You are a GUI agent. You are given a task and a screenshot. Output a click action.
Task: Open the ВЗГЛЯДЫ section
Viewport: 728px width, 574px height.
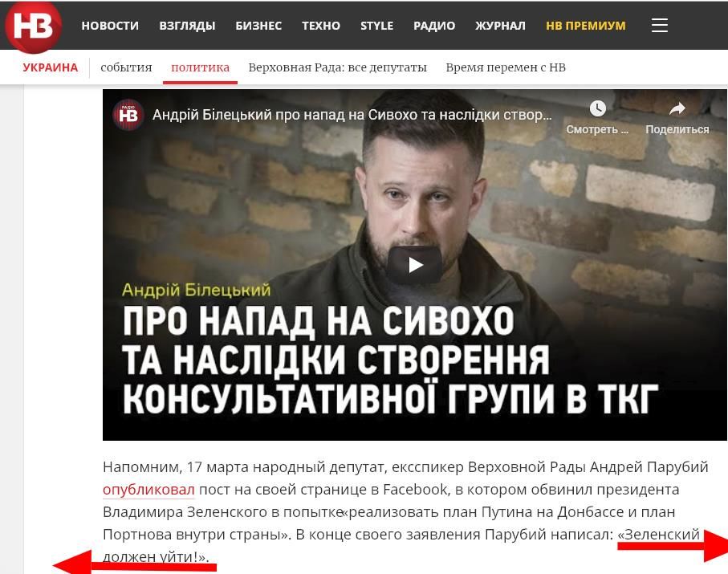click(187, 26)
